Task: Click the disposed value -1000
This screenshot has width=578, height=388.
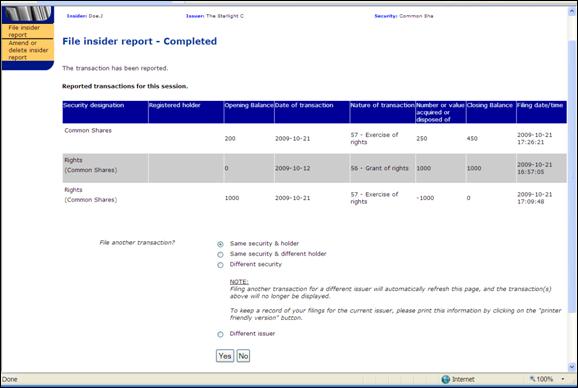Action: tap(425, 198)
